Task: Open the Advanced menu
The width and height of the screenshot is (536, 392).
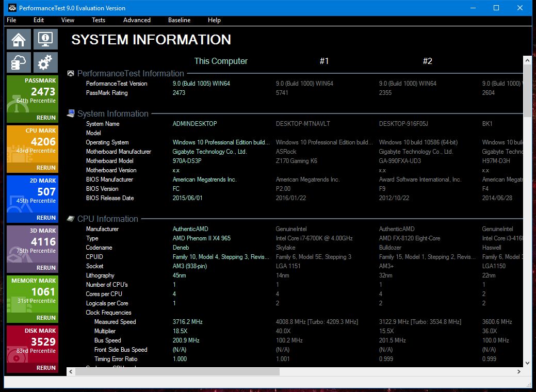Action: pyautogui.click(x=137, y=20)
